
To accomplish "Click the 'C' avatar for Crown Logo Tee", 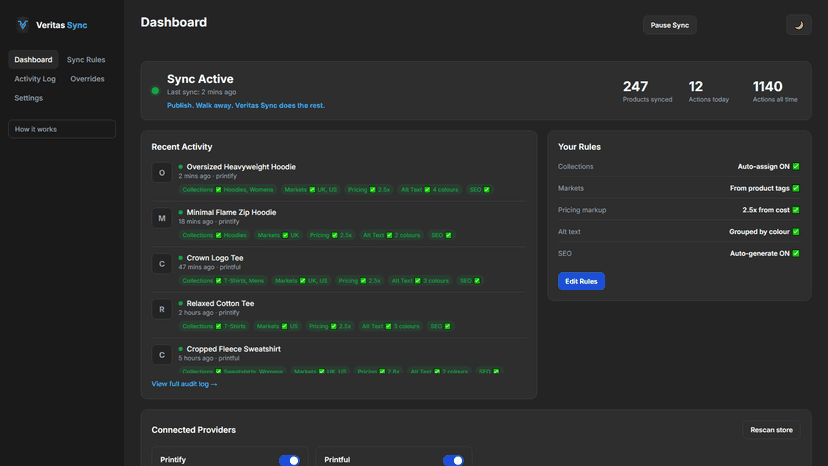I will [162, 264].
